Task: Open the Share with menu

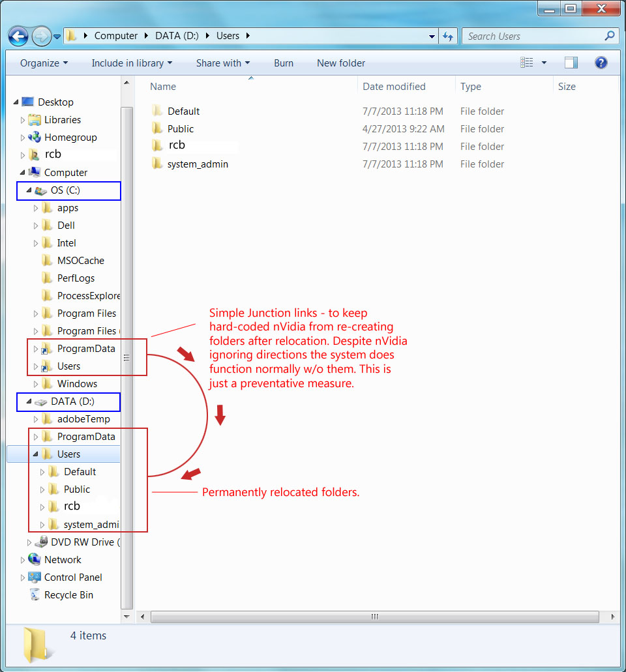Action: pos(222,63)
